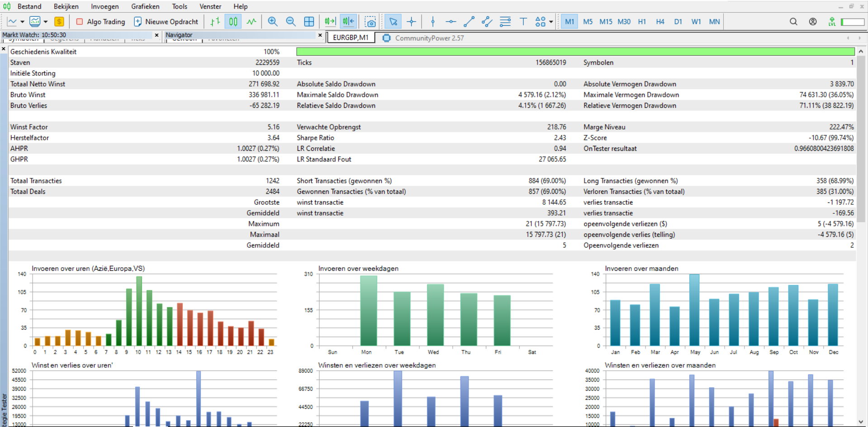Open the search magnifier icon
The height and width of the screenshot is (427, 868).
[x=793, y=21]
